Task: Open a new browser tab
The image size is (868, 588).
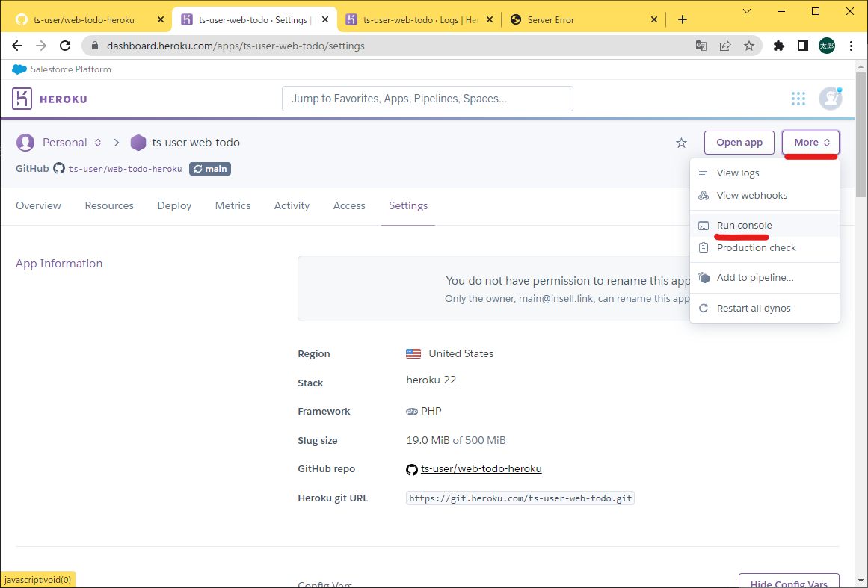Action: (x=683, y=20)
